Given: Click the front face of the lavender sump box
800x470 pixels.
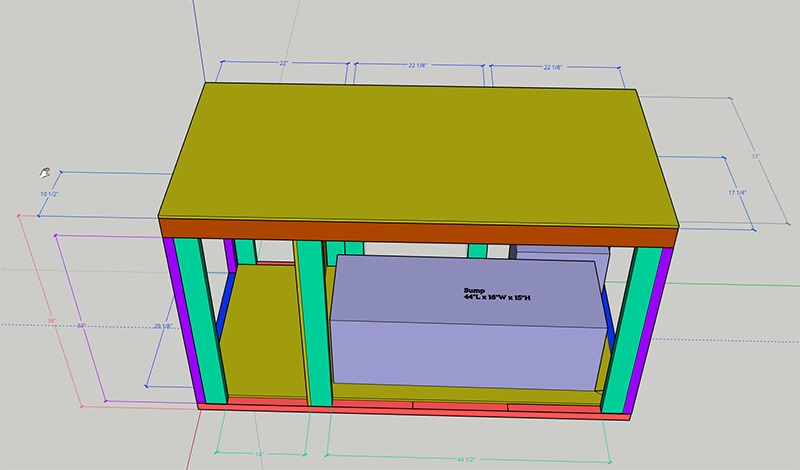Looking at the screenshot, I should click(x=467, y=355).
